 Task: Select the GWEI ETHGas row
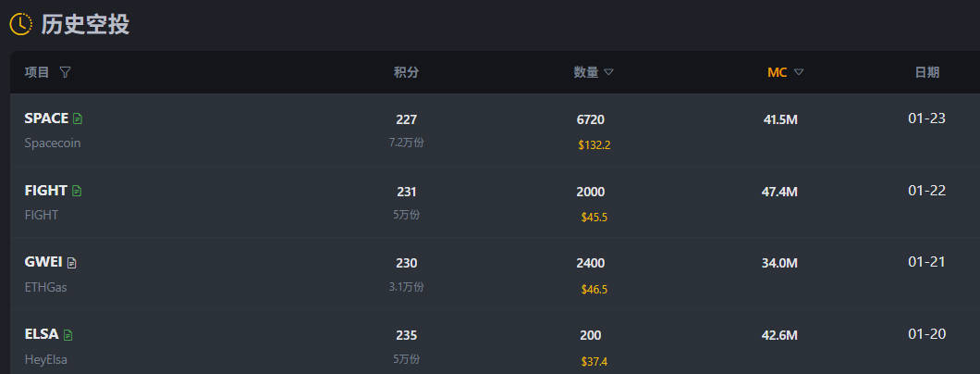(x=495, y=274)
